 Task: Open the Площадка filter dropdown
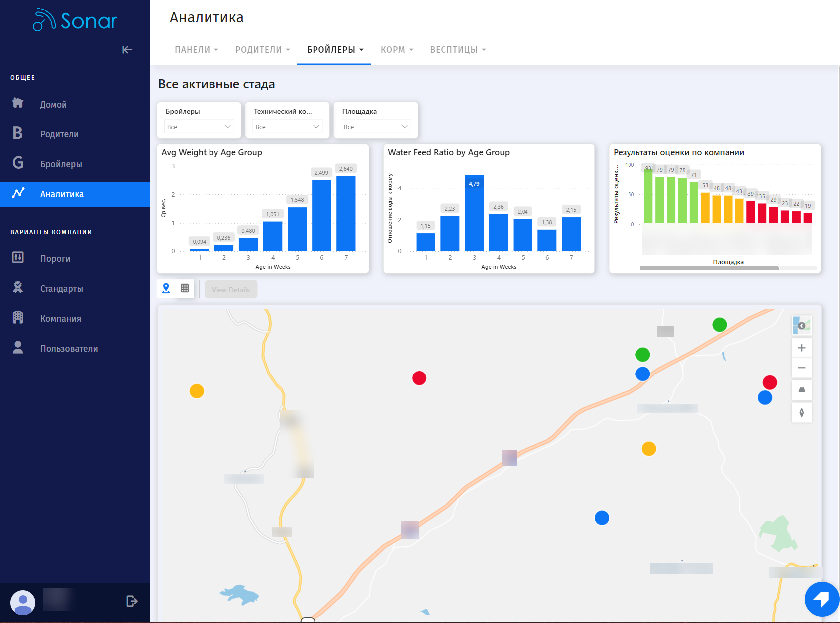(376, 126)
